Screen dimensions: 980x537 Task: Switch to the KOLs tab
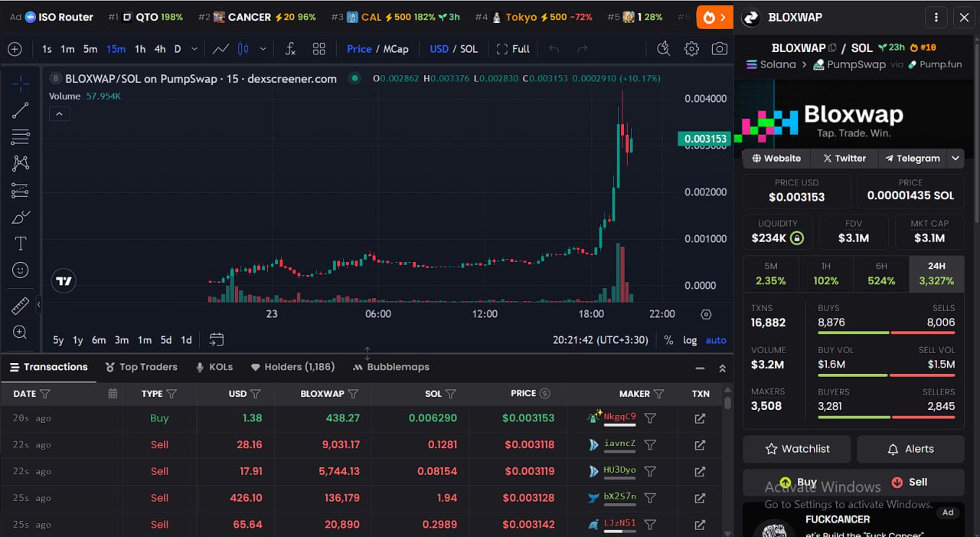coord(214,367)
